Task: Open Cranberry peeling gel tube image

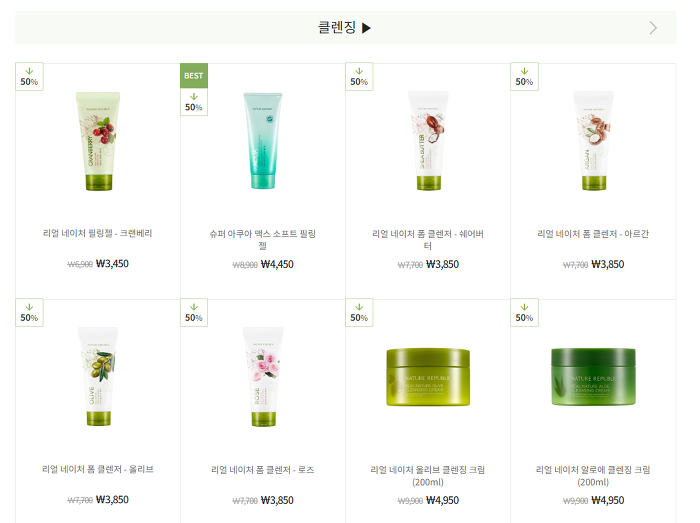Action: point(98,141)
